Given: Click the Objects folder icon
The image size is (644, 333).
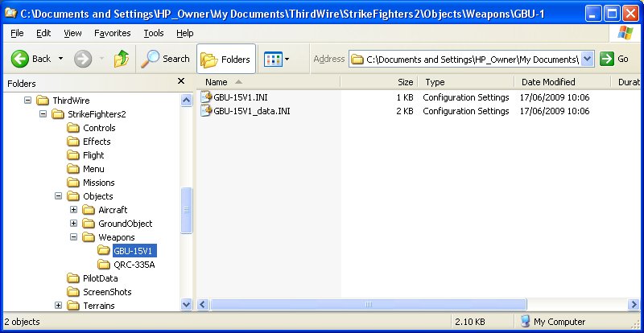Looking at the screenshot, I should pos(73,196).
